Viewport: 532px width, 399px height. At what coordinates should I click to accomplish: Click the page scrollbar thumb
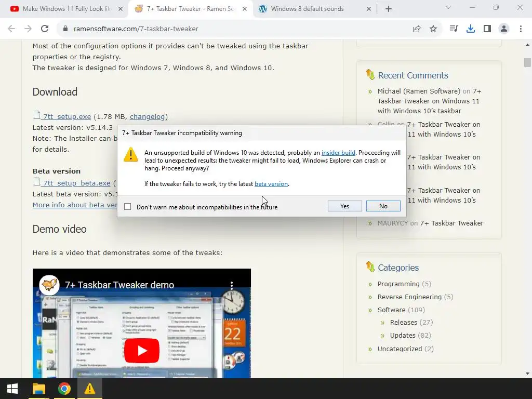[x=527, y=62]
